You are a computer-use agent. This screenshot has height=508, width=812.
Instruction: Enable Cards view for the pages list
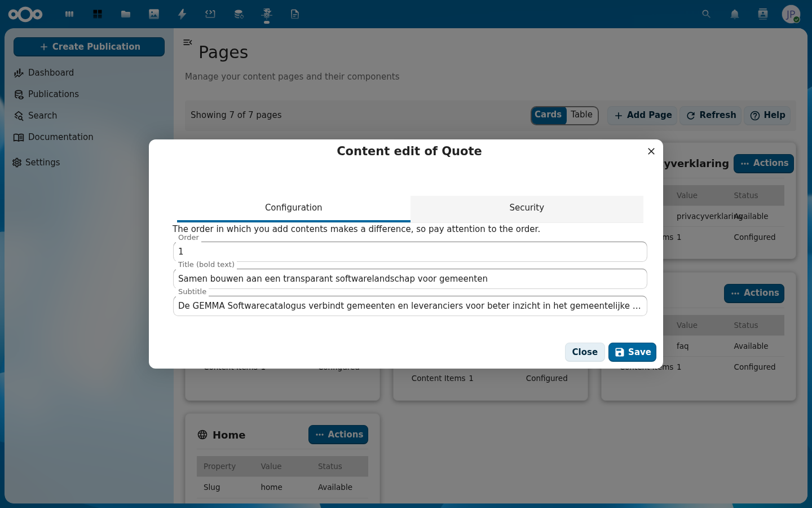point(548,115)
